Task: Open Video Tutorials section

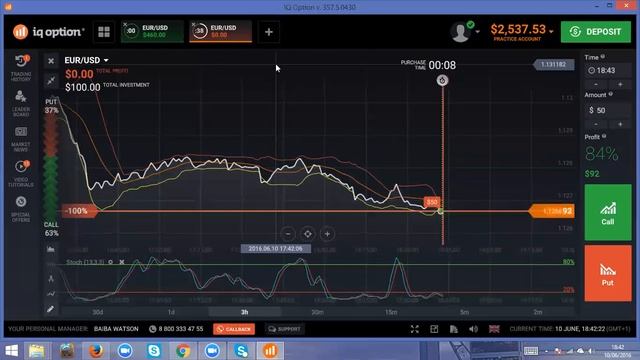Action: tap(21, 173)
